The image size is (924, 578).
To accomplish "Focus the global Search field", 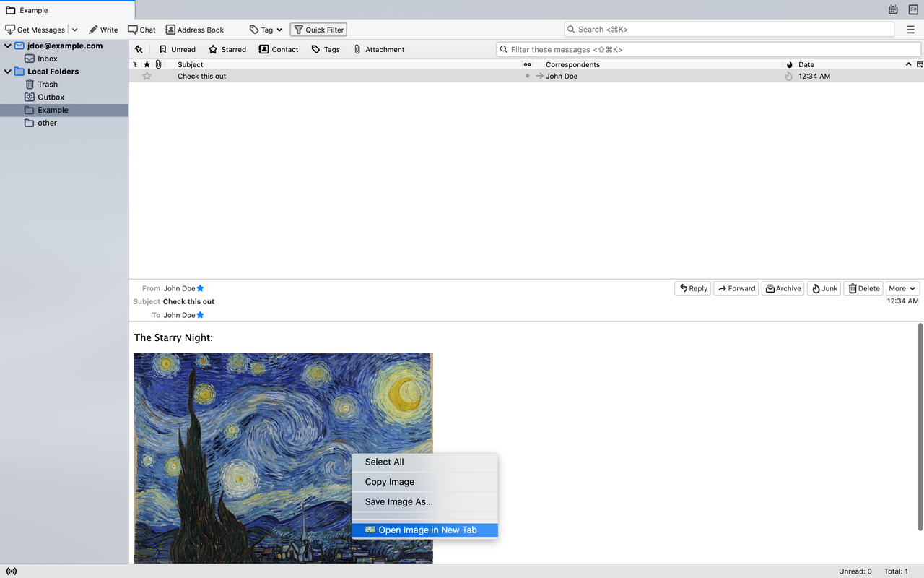I will (729, 30).
